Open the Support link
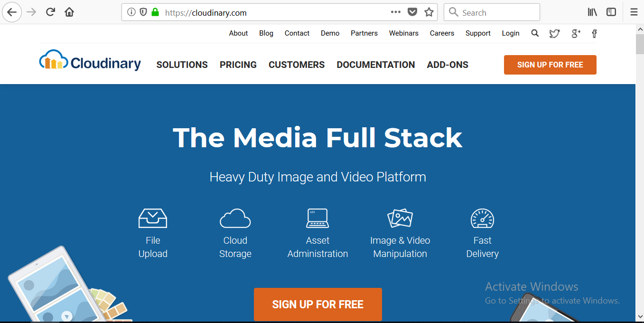The width and height of the screenshot is (644, 323). pos(478,33)
